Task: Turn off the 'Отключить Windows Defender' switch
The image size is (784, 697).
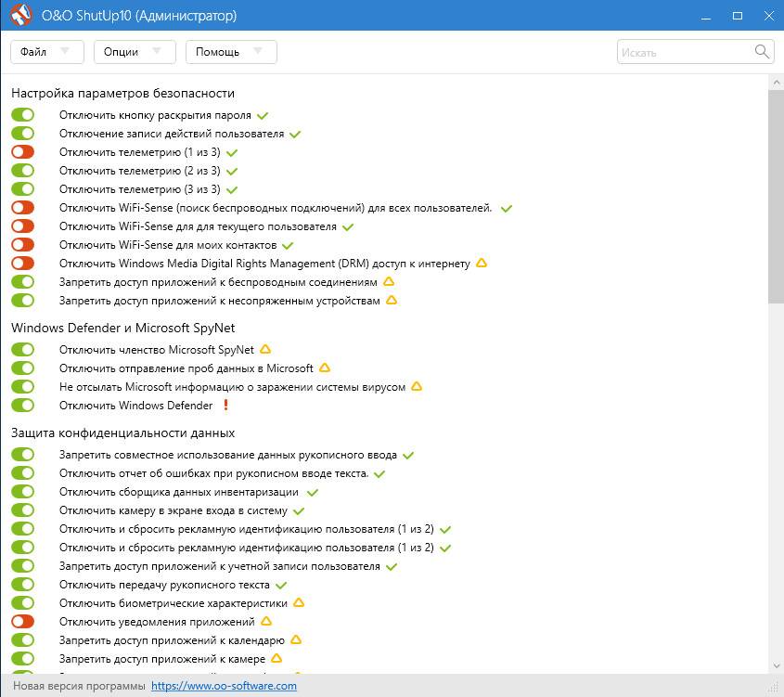Action: (x=23, y=405)
